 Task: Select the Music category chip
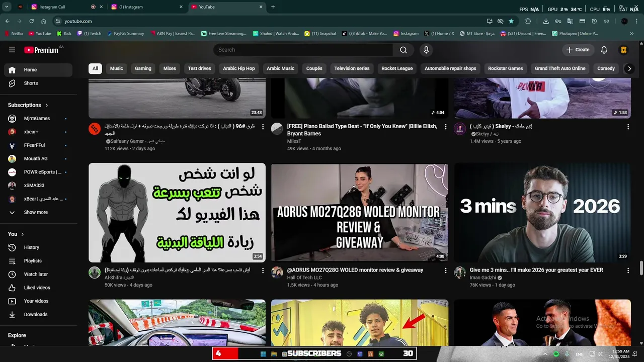tap(117, 68)
